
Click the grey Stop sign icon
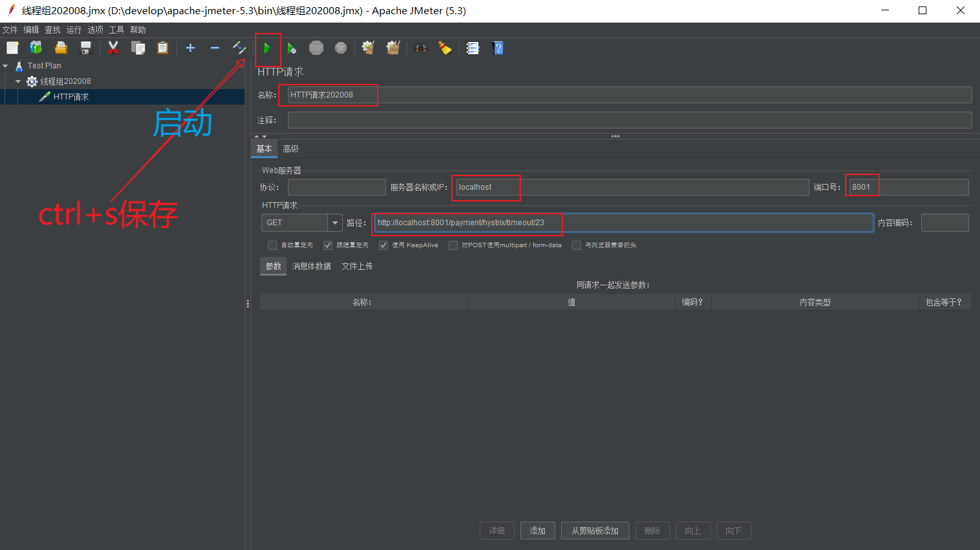point(316,48)
